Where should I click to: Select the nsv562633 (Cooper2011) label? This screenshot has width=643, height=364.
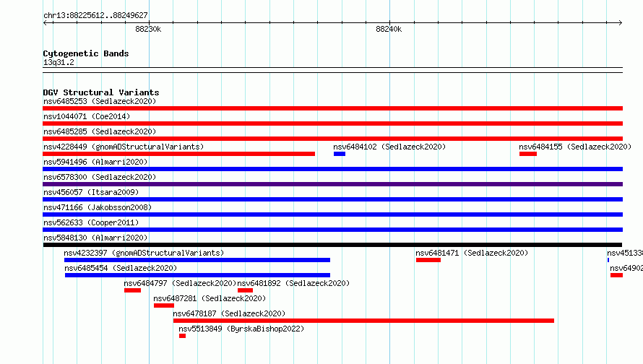pos(91,222)
